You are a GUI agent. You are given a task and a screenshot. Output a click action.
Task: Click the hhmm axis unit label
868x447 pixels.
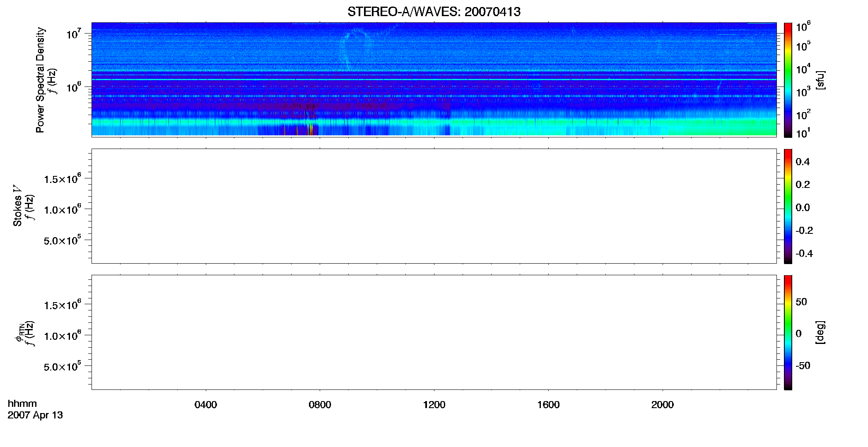pyautogui.click(x=22, y=404)
